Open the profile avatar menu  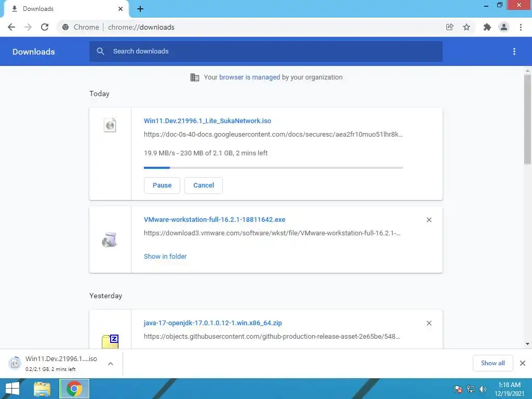coord(504,27)
